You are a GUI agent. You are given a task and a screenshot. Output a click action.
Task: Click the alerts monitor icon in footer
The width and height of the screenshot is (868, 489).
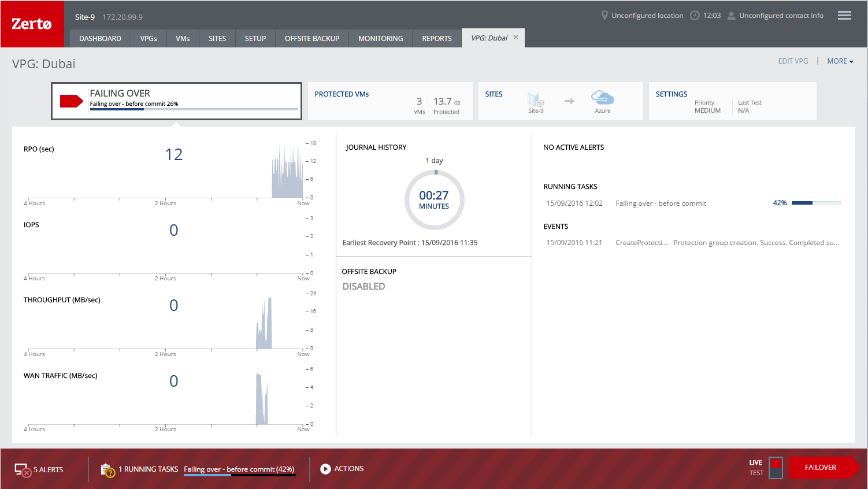point(23,470)
